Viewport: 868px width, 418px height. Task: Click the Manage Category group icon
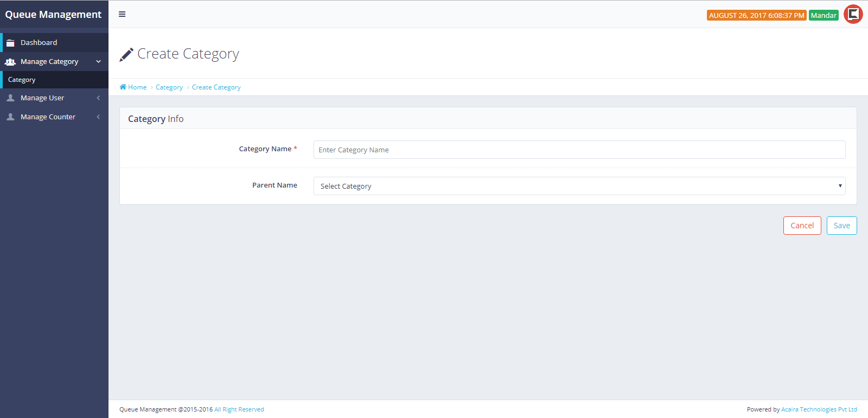[10, 62]
